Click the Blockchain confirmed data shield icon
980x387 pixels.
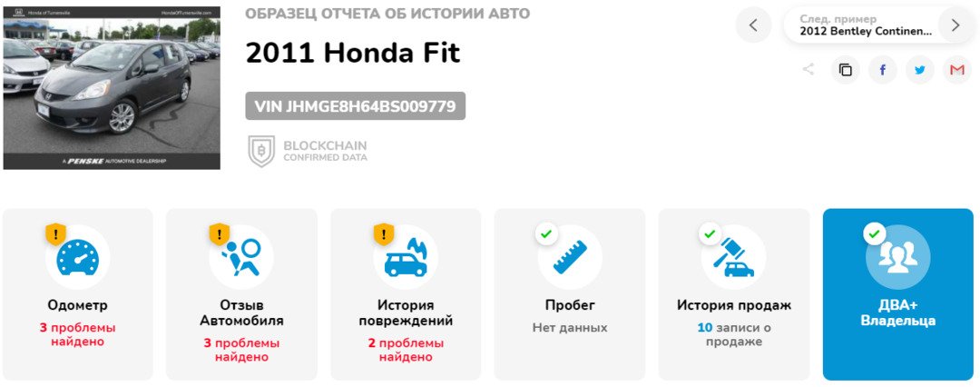coord(261,151)
